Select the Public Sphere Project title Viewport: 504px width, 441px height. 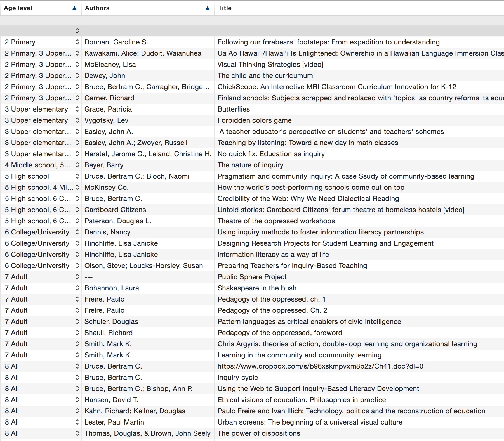(x=252, y=277)
